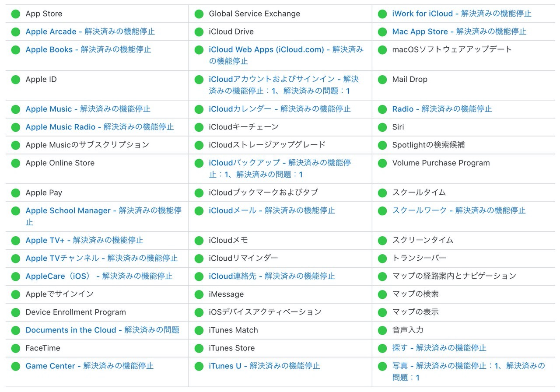560x392 pixels.
Task: Open the AppleCare（iOS） outage link
Action: [99, 276]
